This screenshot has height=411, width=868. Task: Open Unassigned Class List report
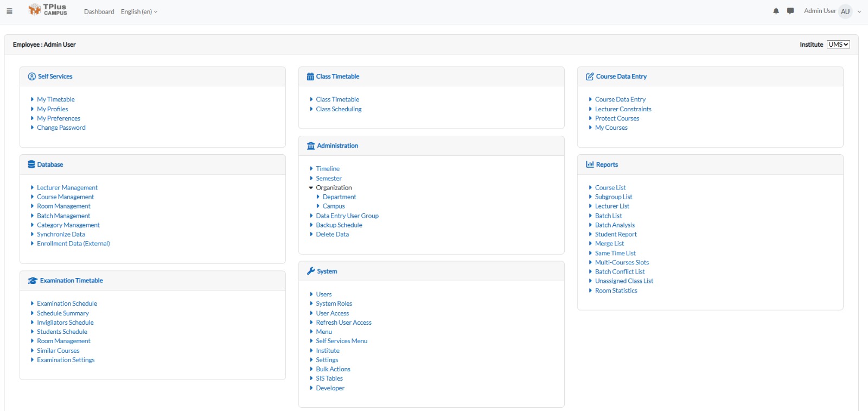coord(624,281)
